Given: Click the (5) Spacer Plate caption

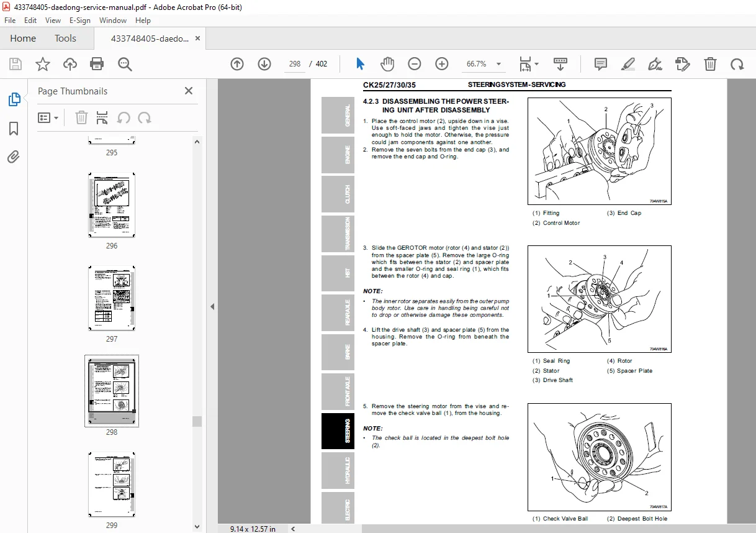Looking at the screenshot, I should pyautogui.click(x=630, y=371).
